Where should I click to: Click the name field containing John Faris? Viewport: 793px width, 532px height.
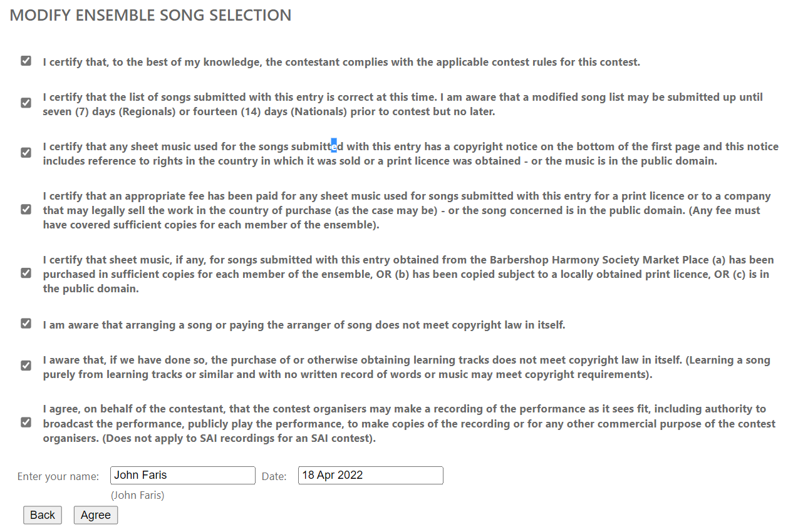pos(183,475)
